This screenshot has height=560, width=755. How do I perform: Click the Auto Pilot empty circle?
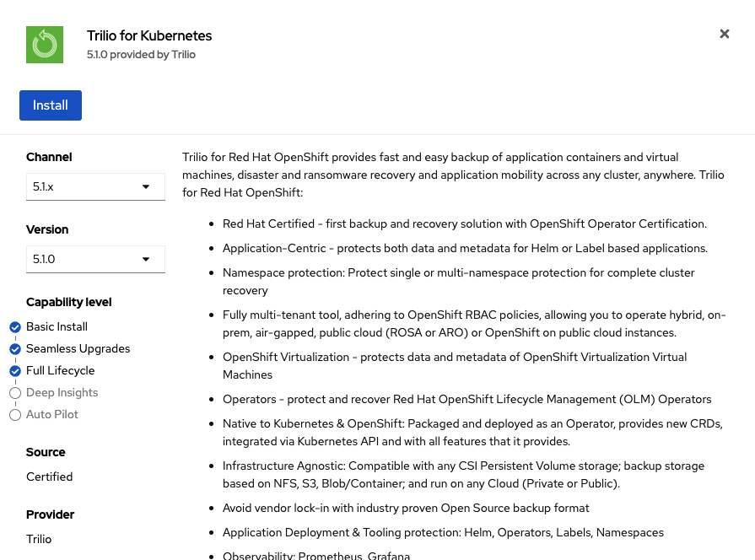pyautogui.click(x=15, y=415)
